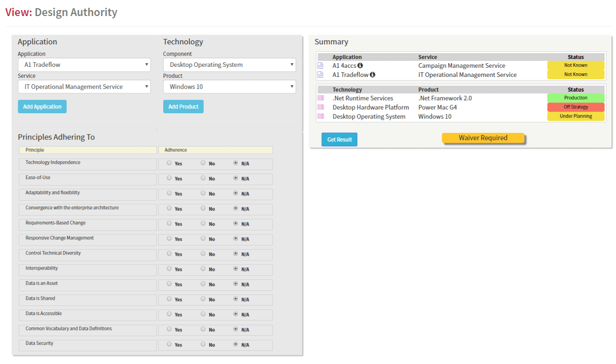The width and height of the screenshot is (616, 364).
Task: Click the Not Known status for A1 Tradeflow
Action: click(x=576, y=75)
